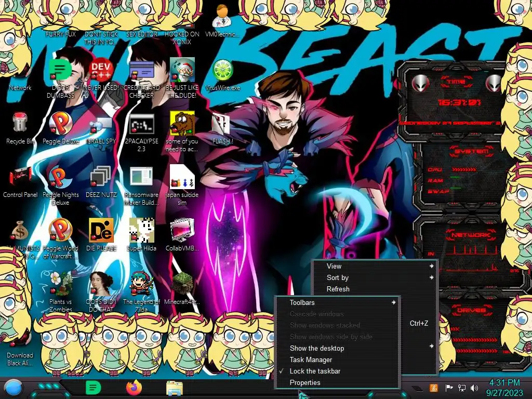The width and height of the screenshot is (532, 399).
Task: Click the Start orb button
Action: coord(13,388)
